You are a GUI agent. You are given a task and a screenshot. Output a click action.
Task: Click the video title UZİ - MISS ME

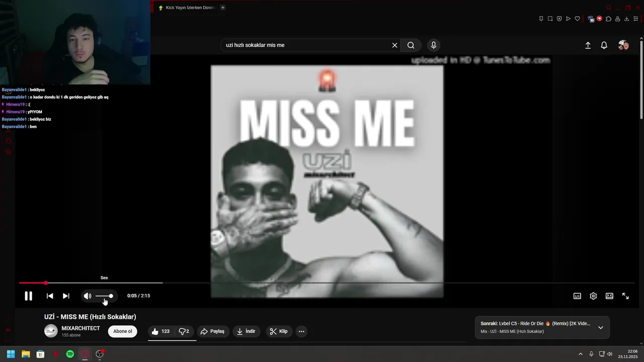(90, 317)
